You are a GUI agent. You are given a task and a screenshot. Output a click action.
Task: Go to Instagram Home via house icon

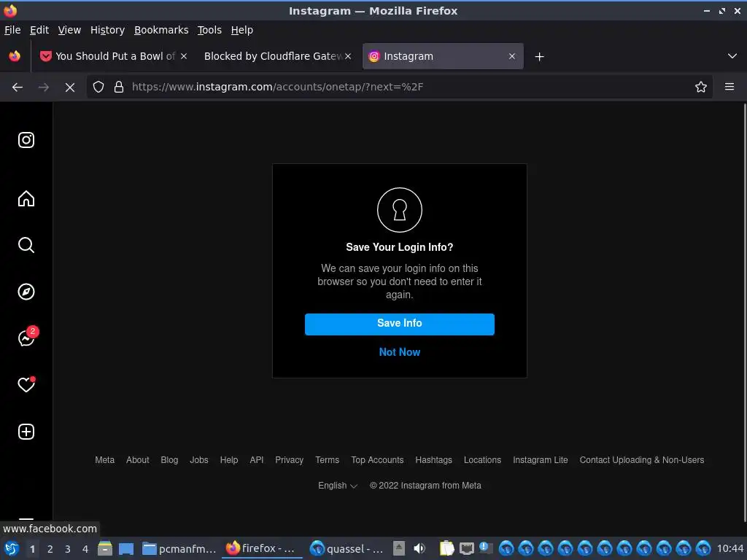coord(26,198)
